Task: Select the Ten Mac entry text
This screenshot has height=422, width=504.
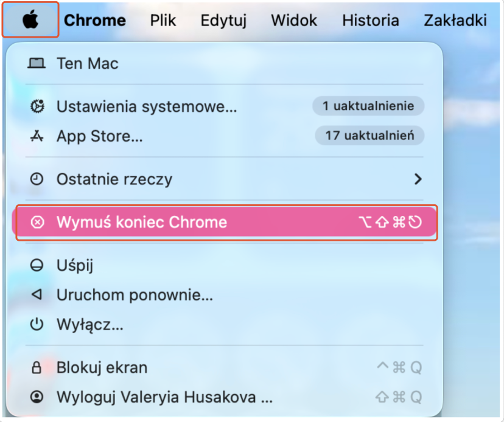Action: (88, 63)
